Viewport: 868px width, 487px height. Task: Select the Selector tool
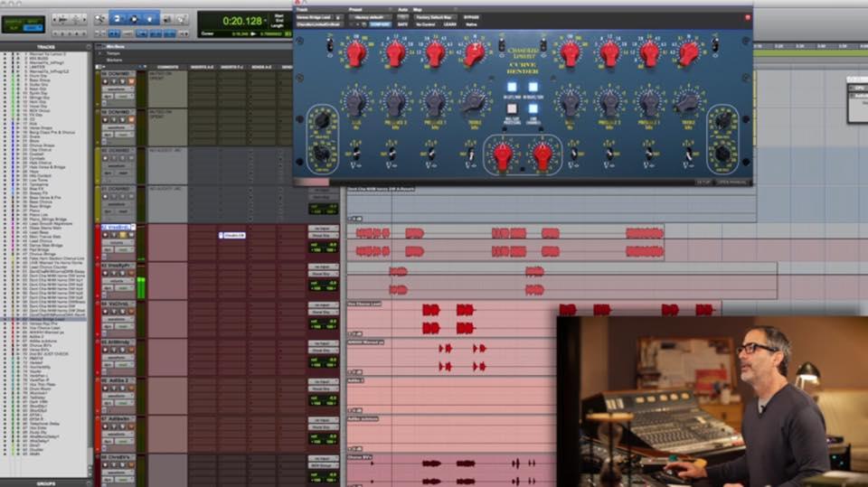click(x=134, y=19)
